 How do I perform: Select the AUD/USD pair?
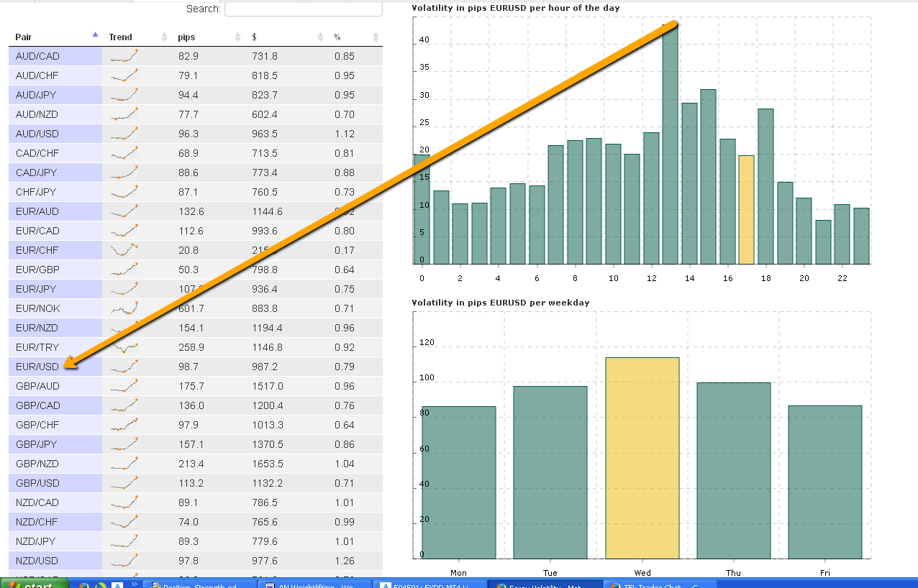pos(37,134)
